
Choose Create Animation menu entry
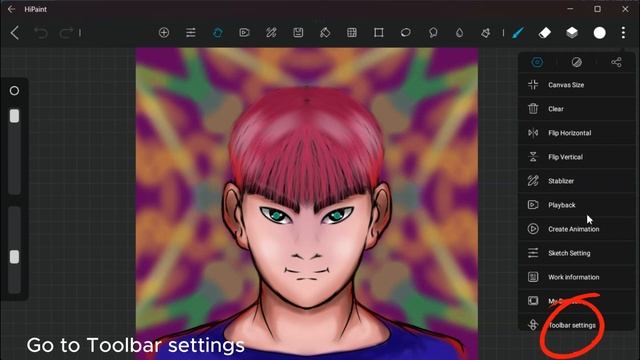pyautogui.click(x=576, y=229)
